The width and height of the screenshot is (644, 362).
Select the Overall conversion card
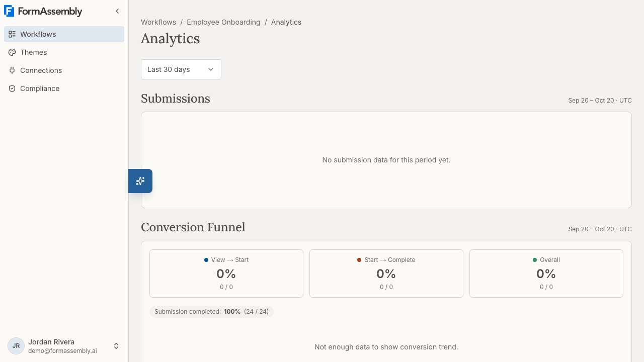[546, 274]
